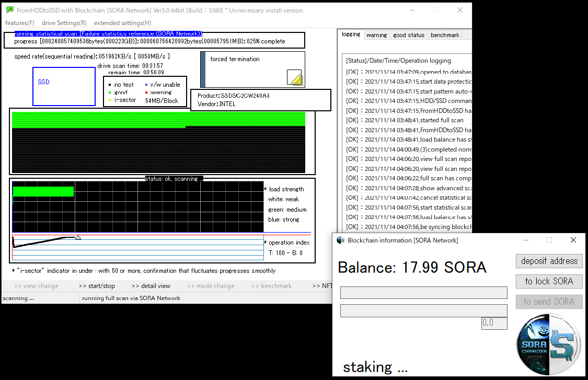Open the drive Settings(R) menu
This screenshot has height=380, width=588.
point(64,23)
